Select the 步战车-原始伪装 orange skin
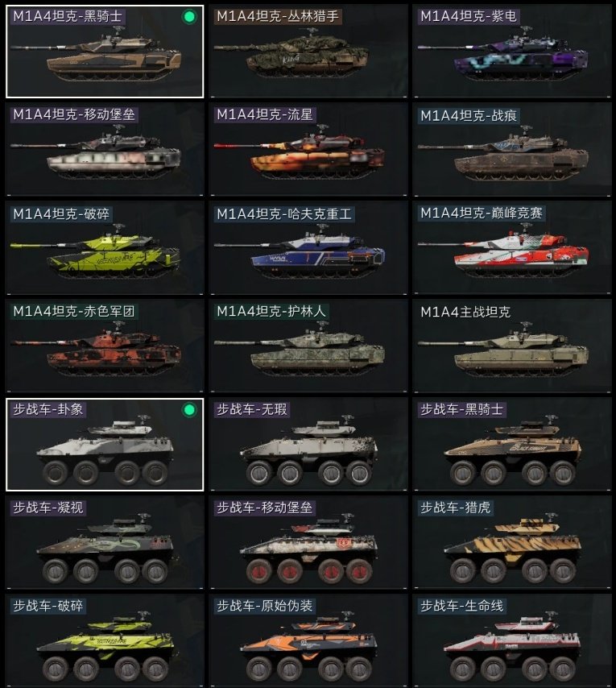This screenshot has height=688, width=616. click(x=308, y=641)
